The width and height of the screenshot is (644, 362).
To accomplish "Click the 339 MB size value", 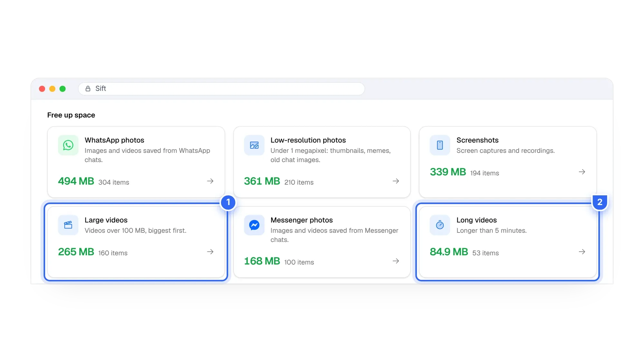I will coord(448,172).
